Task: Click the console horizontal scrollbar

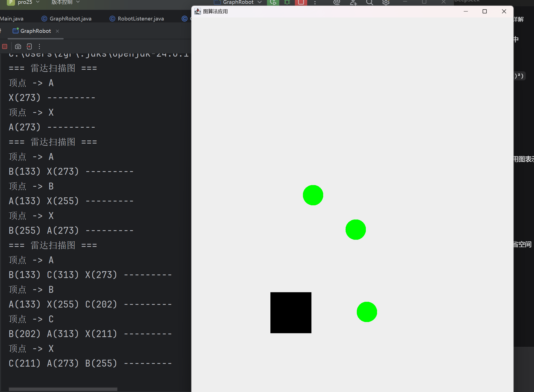Action: point(63,389)
